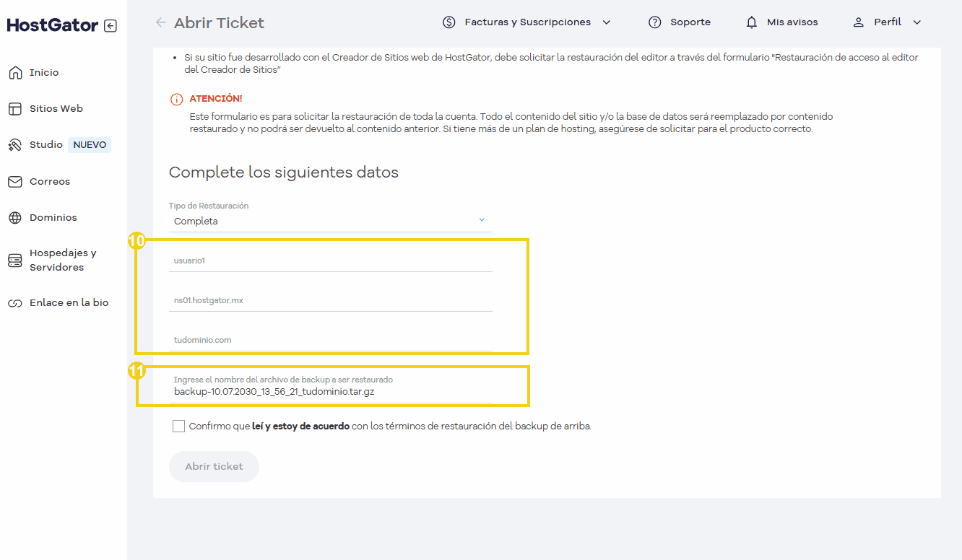
Task: Open Correos in the sidebar
Action: (50, 181)
